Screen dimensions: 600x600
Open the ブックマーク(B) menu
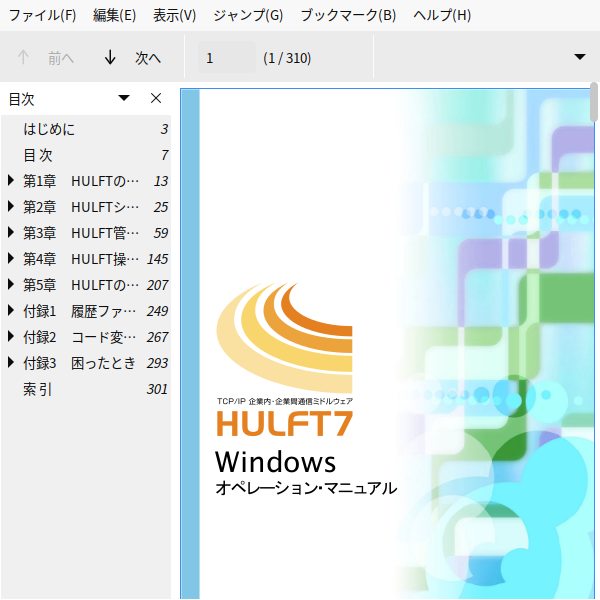(348, 15)
